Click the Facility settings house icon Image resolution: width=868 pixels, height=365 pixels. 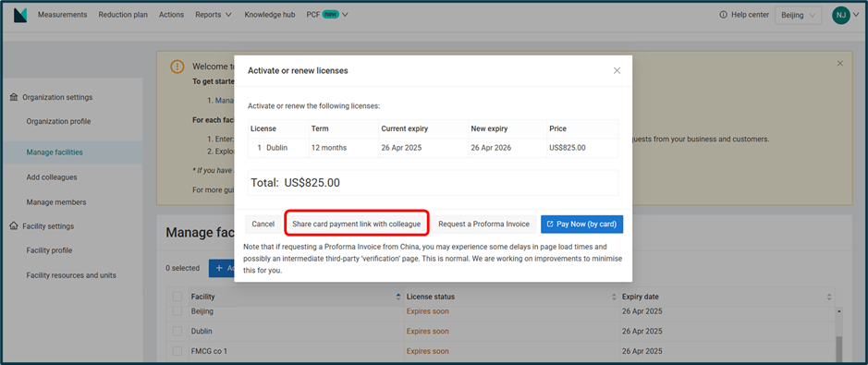tap(14, 226)
